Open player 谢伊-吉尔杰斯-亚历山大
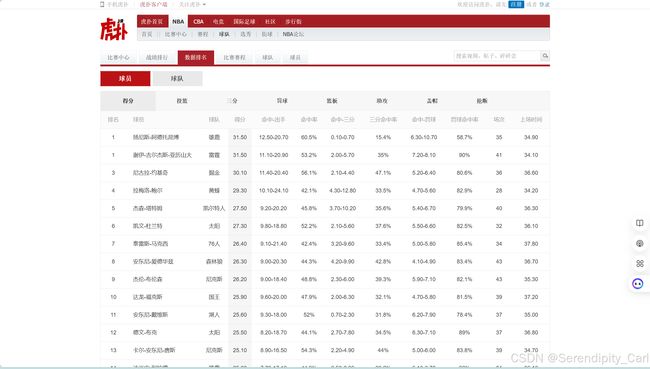The height and width of the screenshot is (369, 650). coord(162,155)
